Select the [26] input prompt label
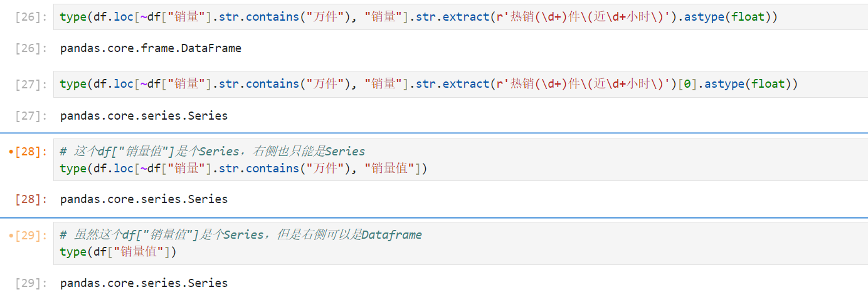The image size is (868, 297). point(31,17)
